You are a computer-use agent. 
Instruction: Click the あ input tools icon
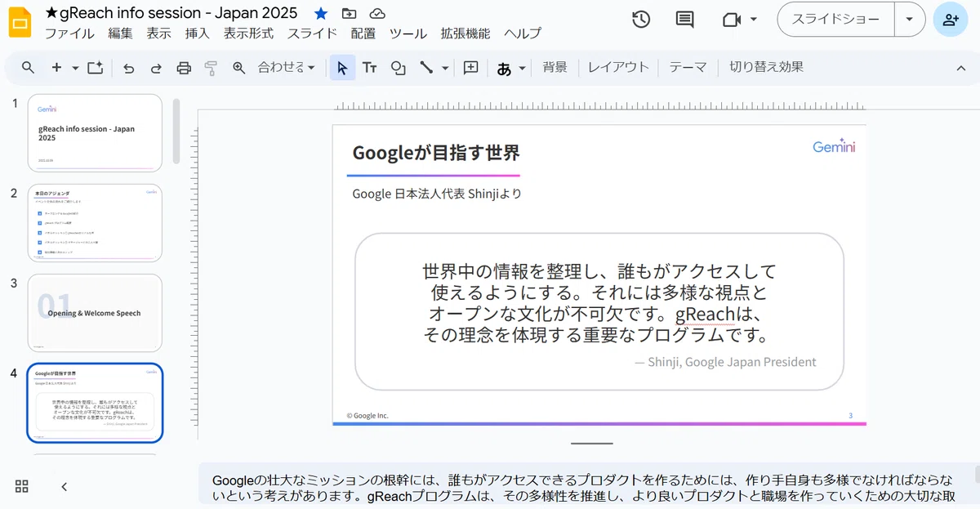(504, 68)
